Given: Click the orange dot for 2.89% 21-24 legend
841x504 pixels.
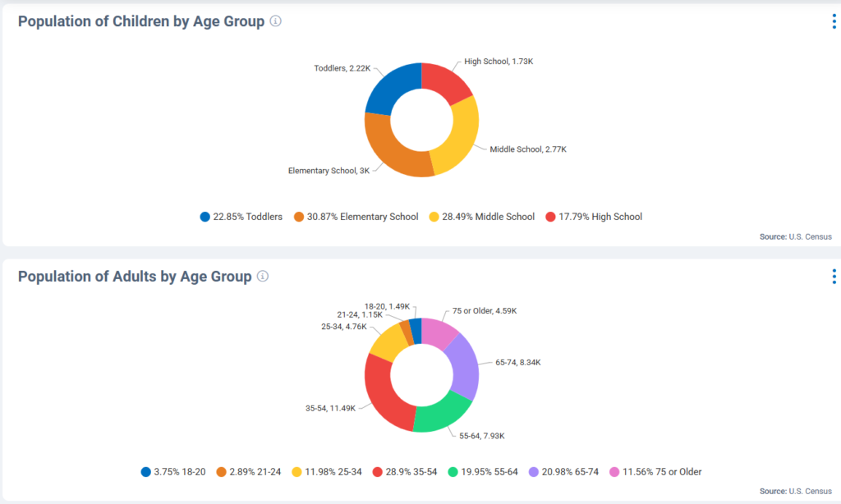Looking at the screenshot, I should pyautogui.click(x=222, y=472).
